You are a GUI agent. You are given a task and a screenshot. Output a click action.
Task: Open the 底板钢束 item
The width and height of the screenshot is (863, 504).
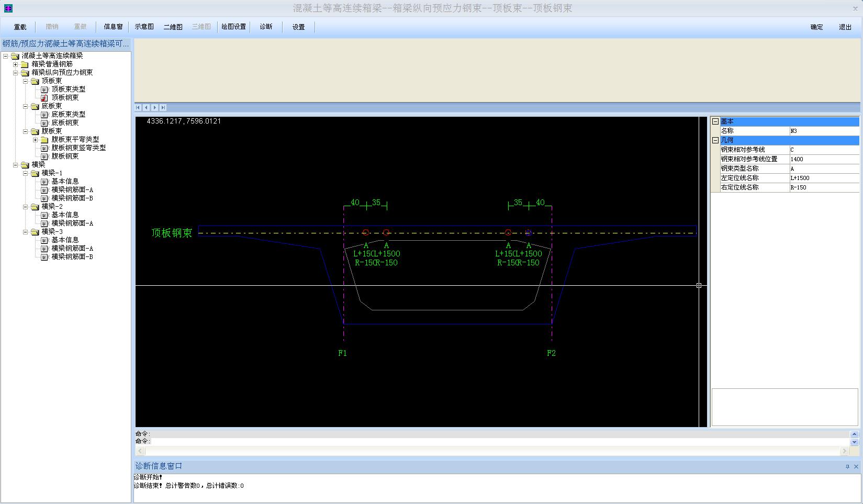(65, 123)
